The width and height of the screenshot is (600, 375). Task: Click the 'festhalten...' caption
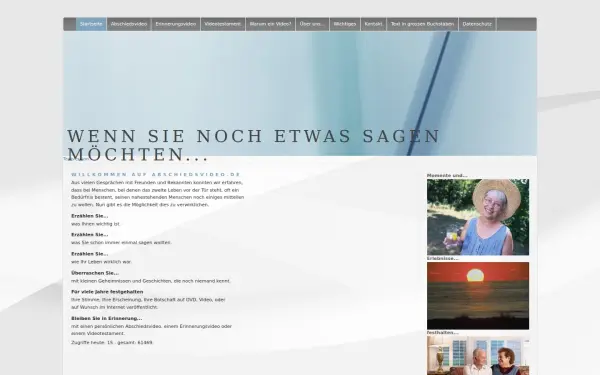tap(443, 333)
